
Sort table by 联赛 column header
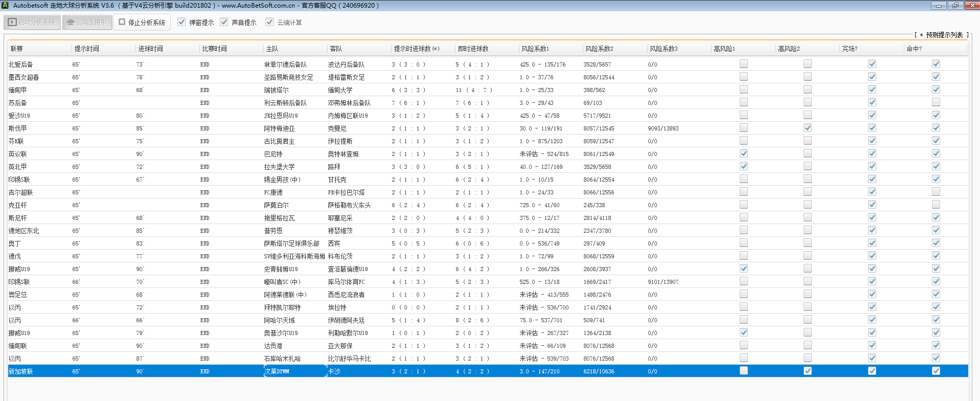[x=17, y=49]
